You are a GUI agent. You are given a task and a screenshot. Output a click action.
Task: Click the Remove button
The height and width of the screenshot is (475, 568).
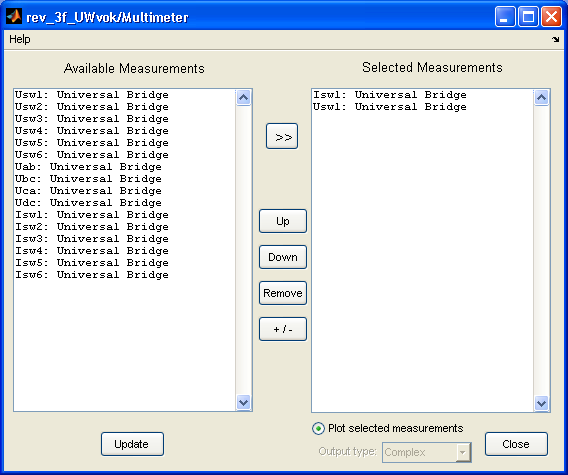click(283, 293)
